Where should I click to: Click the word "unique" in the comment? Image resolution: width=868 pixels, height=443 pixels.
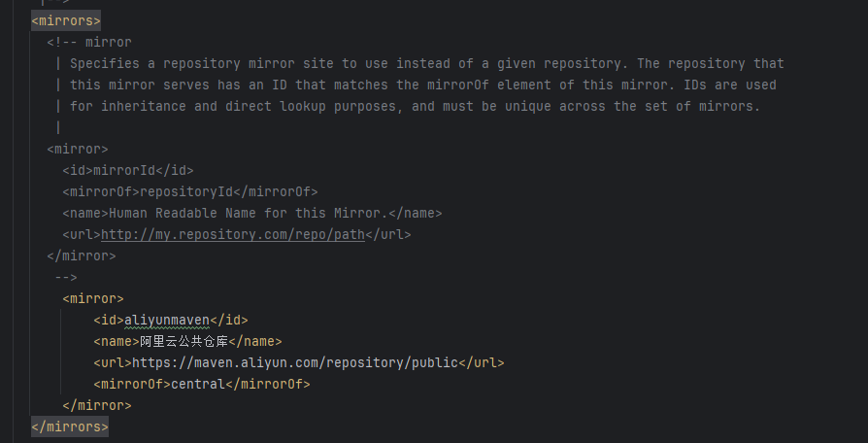click(582, 106)
